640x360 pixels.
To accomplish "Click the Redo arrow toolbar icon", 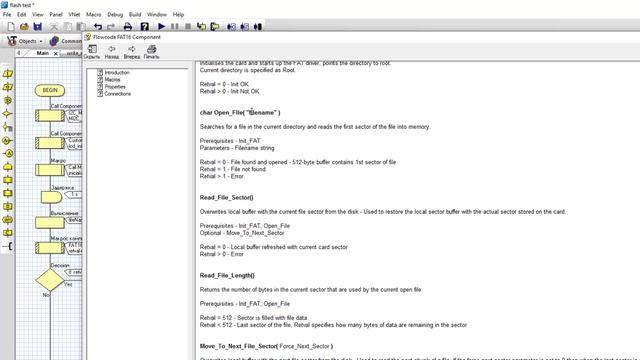I will [x=111, y=27].
